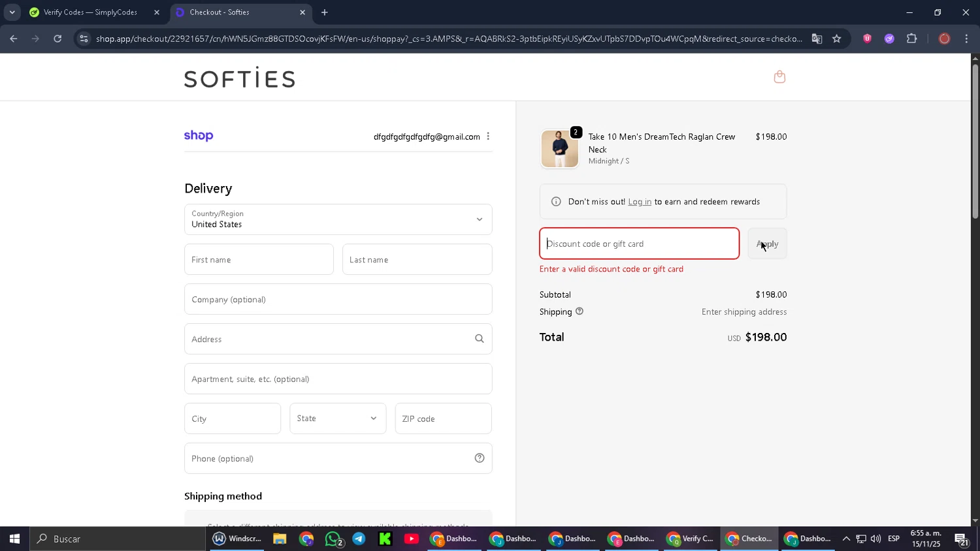980x551 pixels.
Task: Open the Chrome three-dot menu
Action: [x=966, y=39]
